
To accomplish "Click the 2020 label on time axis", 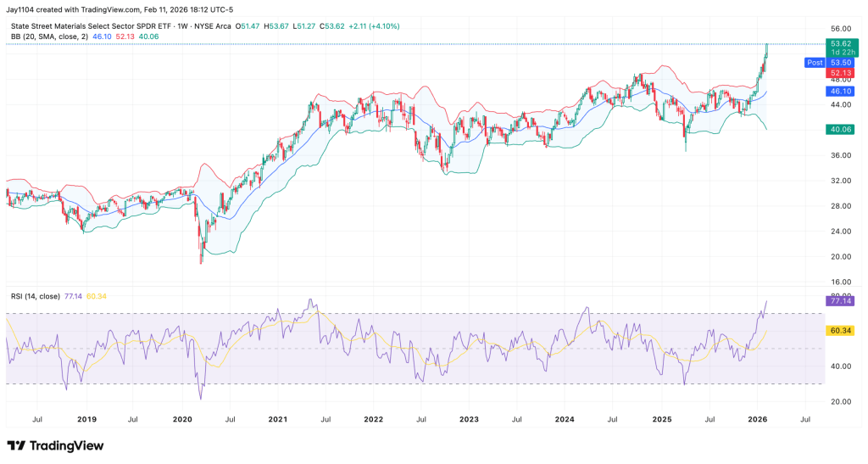I will pyautogui.click(x=182, y=419).
